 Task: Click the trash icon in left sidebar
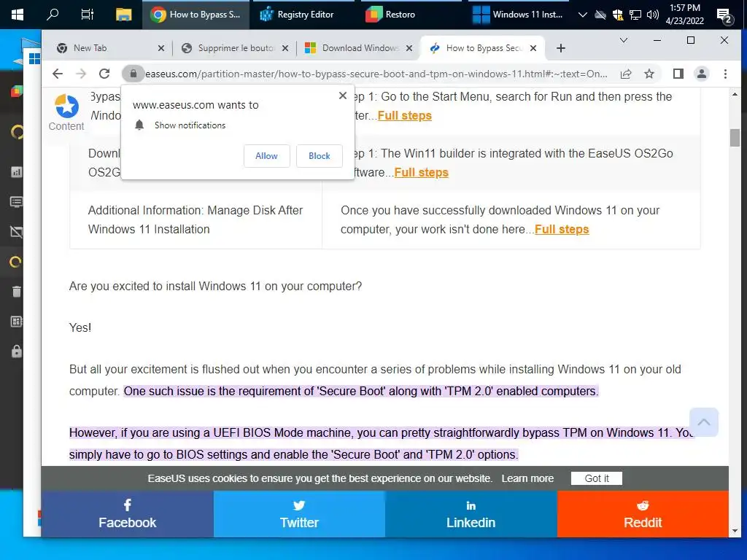[x=17, y=292]
